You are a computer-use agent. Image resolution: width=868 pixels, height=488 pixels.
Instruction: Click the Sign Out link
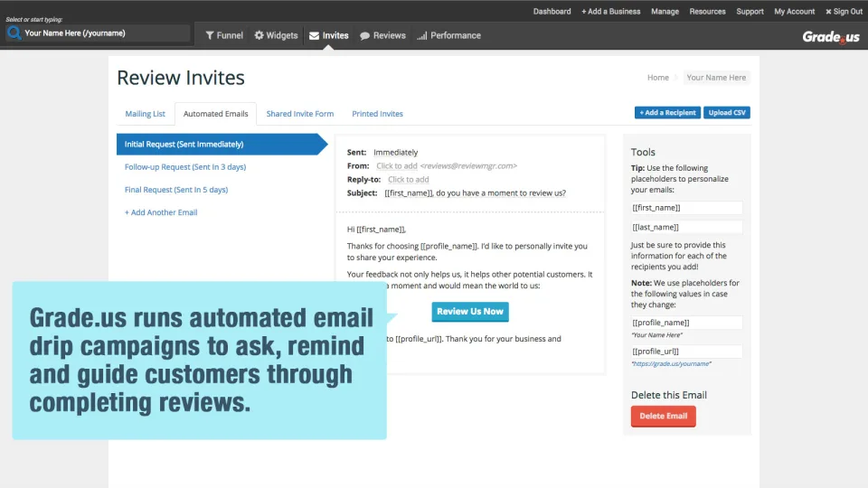844,11
